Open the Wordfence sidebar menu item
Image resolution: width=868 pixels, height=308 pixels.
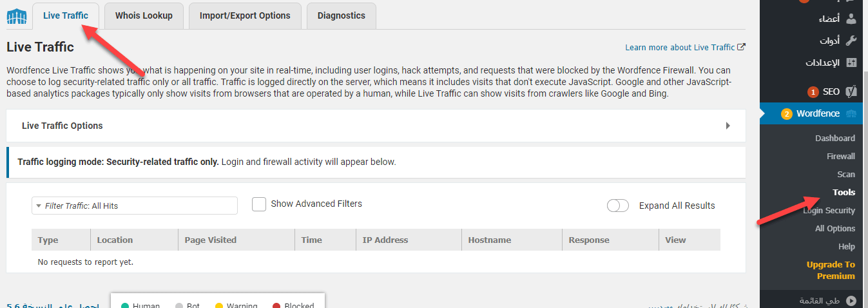tap(814, 113)
